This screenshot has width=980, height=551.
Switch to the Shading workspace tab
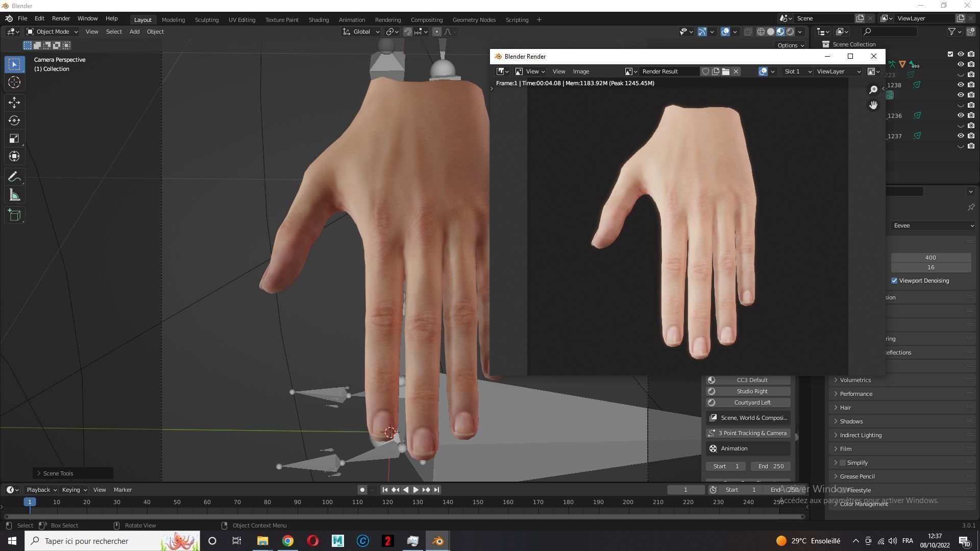[318, 19]
